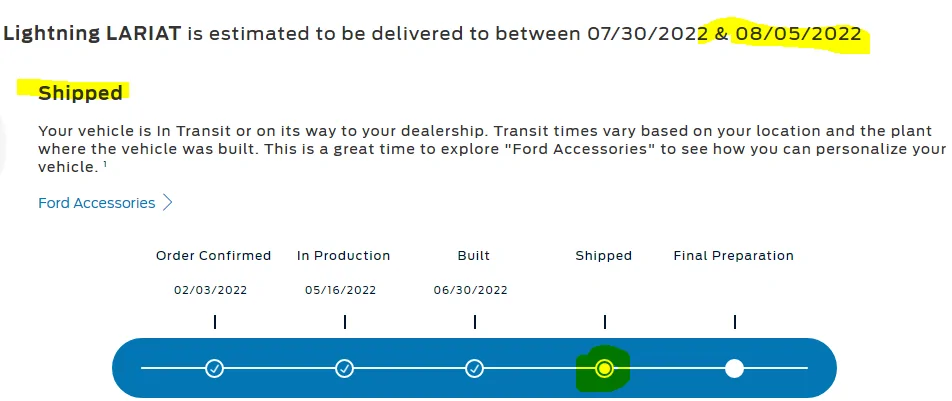Screen dimensions: 952x401
Task: Click the footnote superscript after "vehicle."
Action: click(105, 165)
